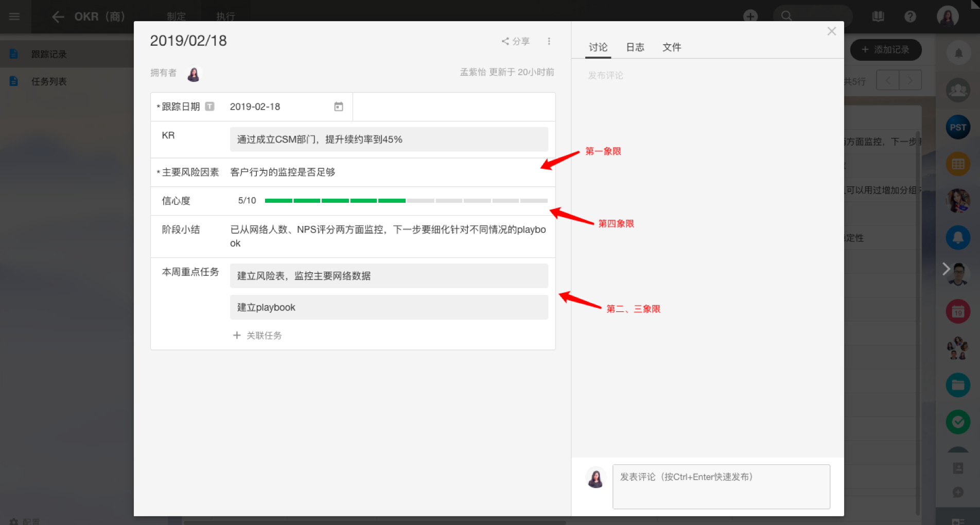
Task: Open the orange spreadsheet table icon
Action: [957, 164]
